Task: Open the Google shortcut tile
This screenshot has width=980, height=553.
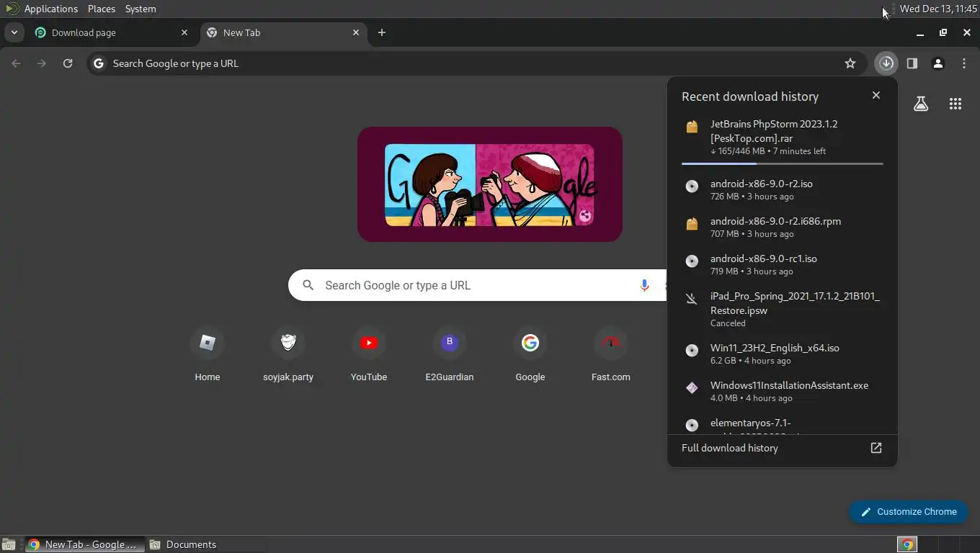Action: (x=530, y=353)
